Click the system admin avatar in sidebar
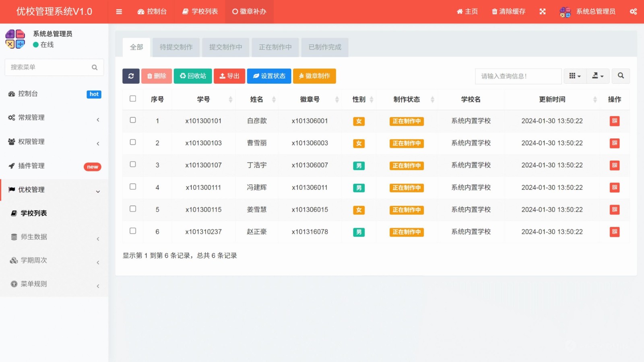The height and width of the screenshot is (362, 644). coord(15,39)
